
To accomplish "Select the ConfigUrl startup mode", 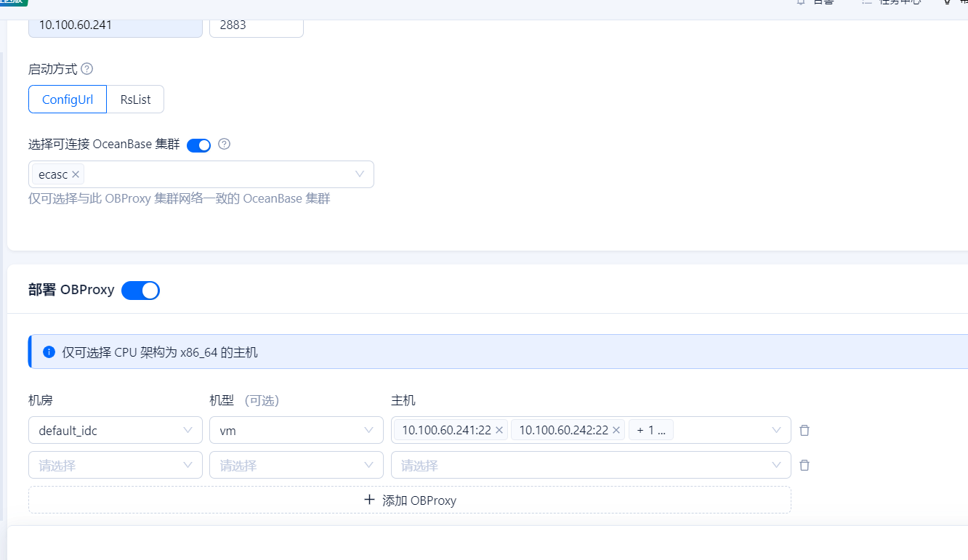I will click(68, 100).
